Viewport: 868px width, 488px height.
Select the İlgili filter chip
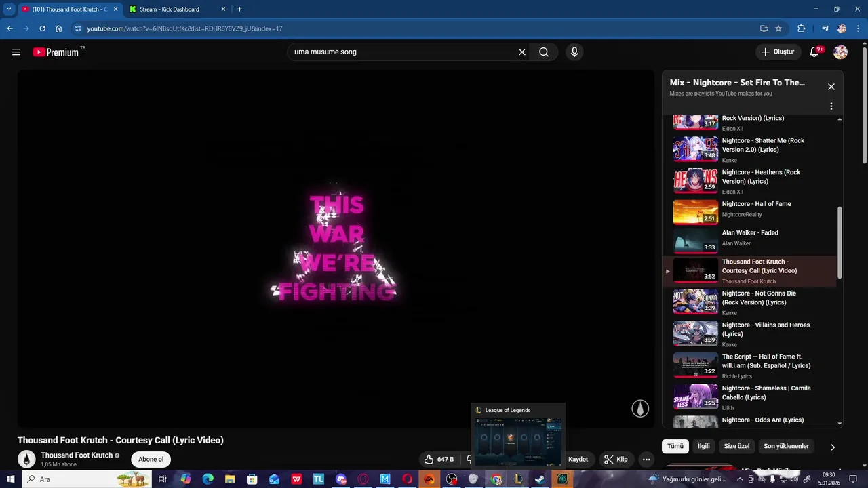pos(704,446)
